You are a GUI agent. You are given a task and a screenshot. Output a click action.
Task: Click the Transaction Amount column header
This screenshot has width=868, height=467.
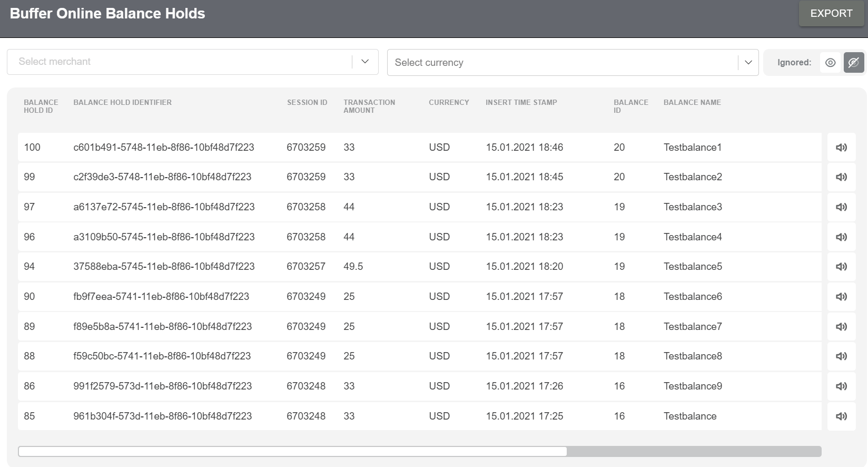pos(369,106)
